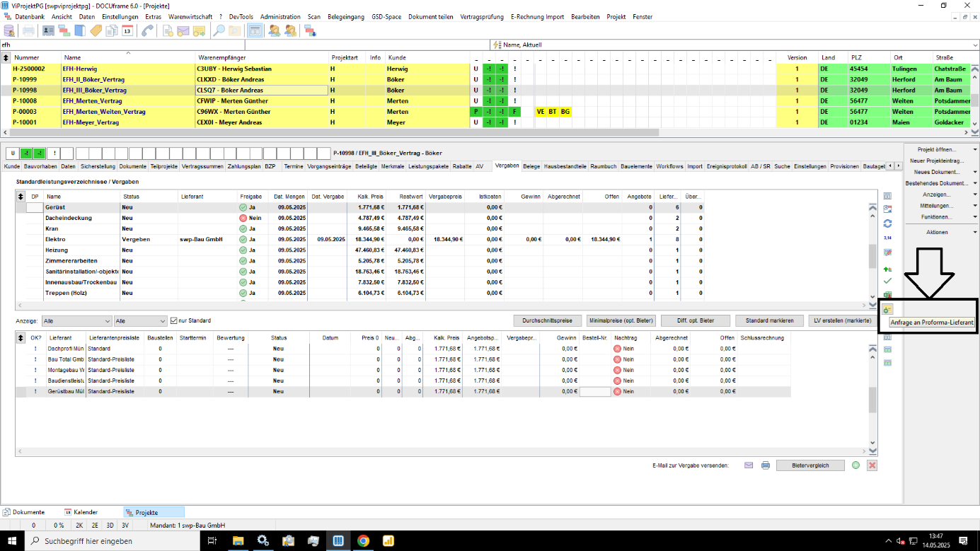
Task: Click the Standard markieren button
Action: [x=769, y=320]
